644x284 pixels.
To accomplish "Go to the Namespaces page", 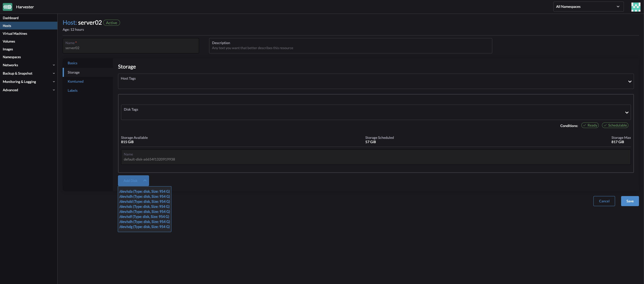I will pos(12,57).
